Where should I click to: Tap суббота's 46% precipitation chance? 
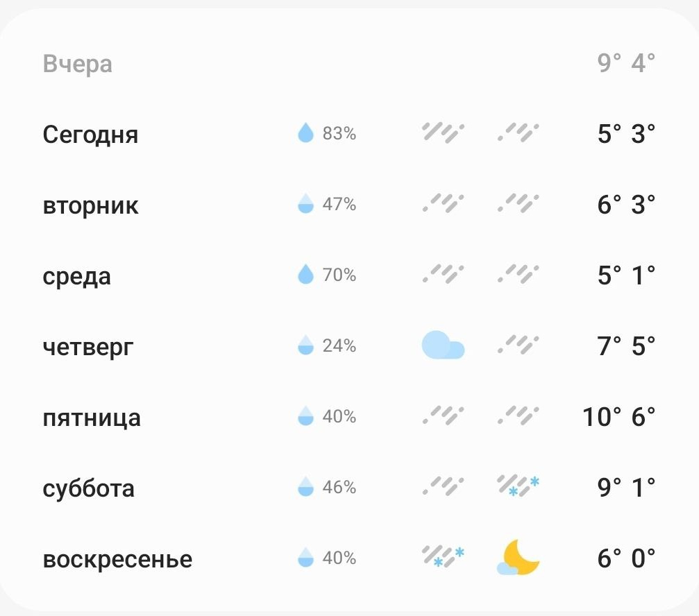(339, 487)
